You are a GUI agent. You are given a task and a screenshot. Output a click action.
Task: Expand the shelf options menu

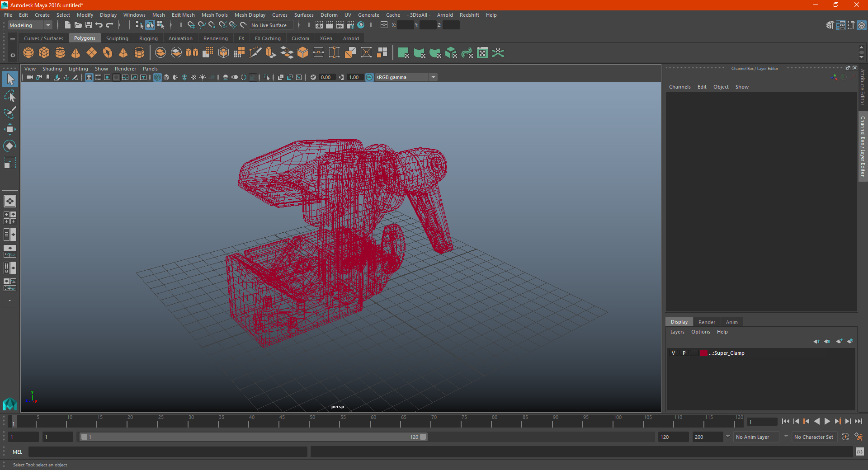(x=13, y=39)
